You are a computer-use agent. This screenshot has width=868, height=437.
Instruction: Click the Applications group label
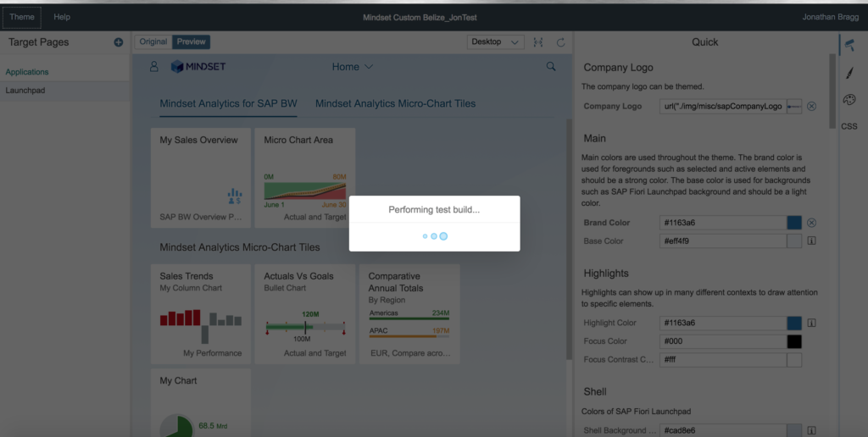pos(27,72)
